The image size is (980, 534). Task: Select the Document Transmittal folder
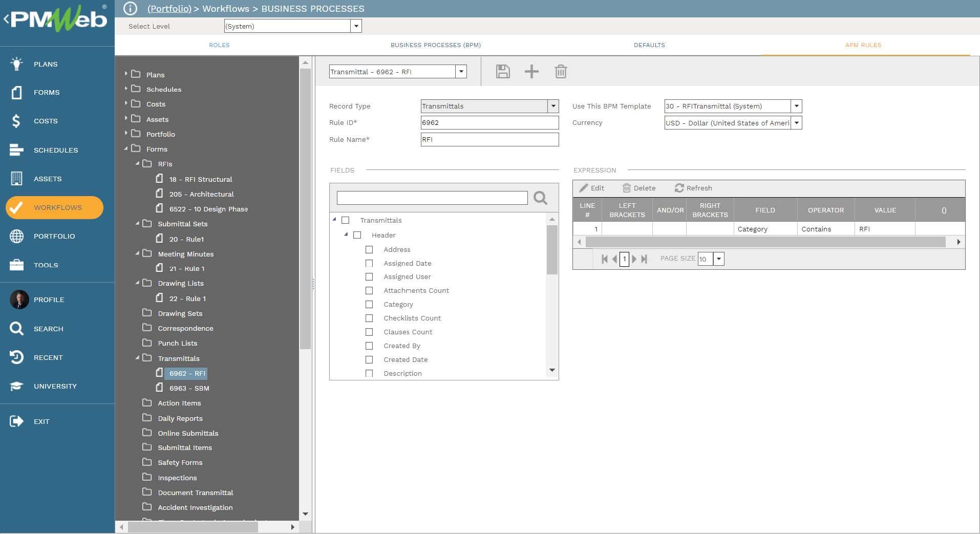click(195, 493)
